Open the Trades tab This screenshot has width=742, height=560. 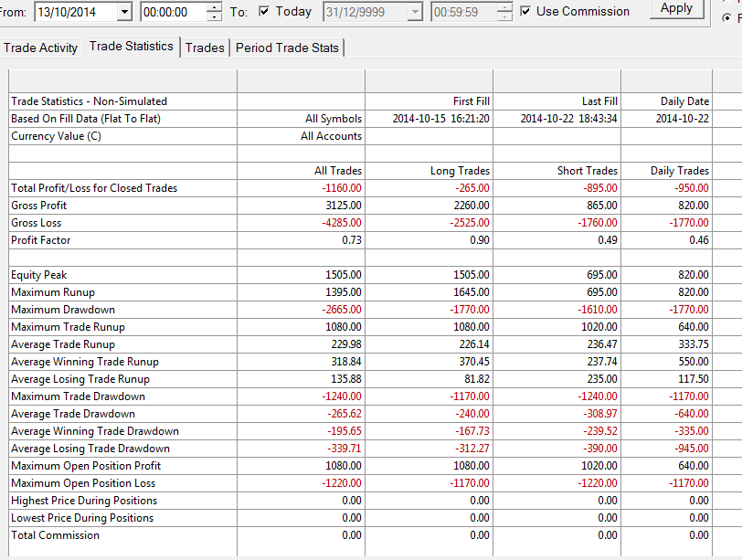point(205,48)
